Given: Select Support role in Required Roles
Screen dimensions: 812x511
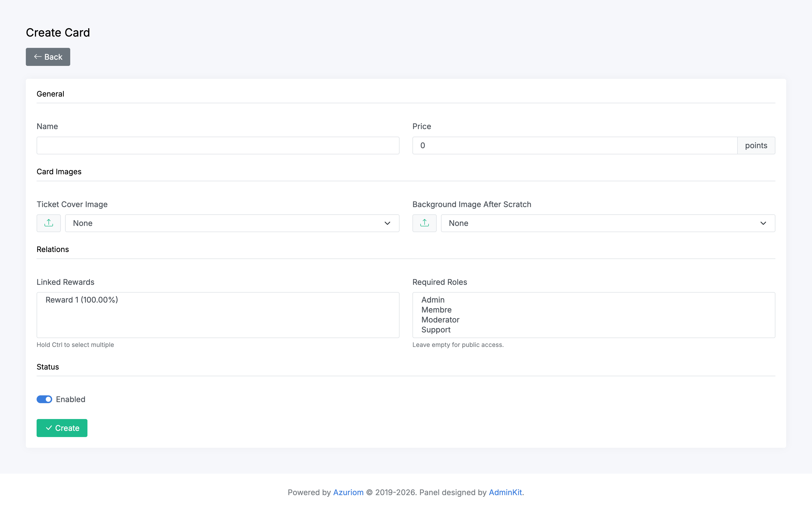Looking at the screenshot, I should point(436,330).
